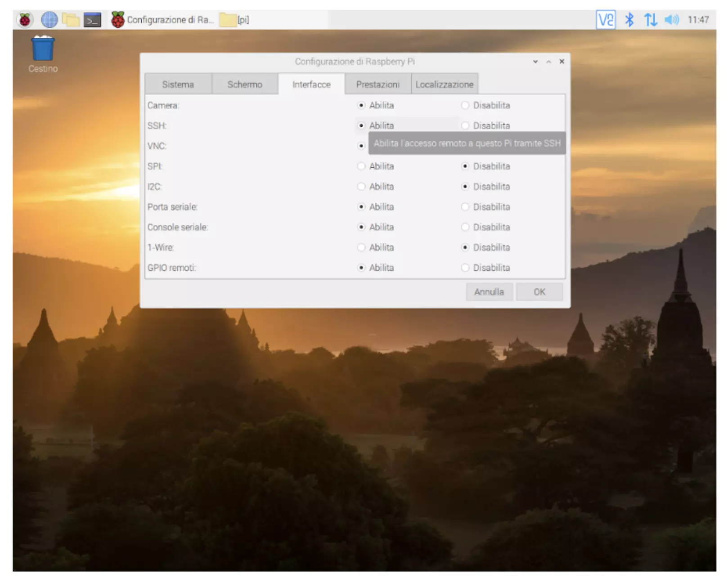Open the Raspberry Pi main menu
This screenshot has width=728, height=582.
[25, 20]
